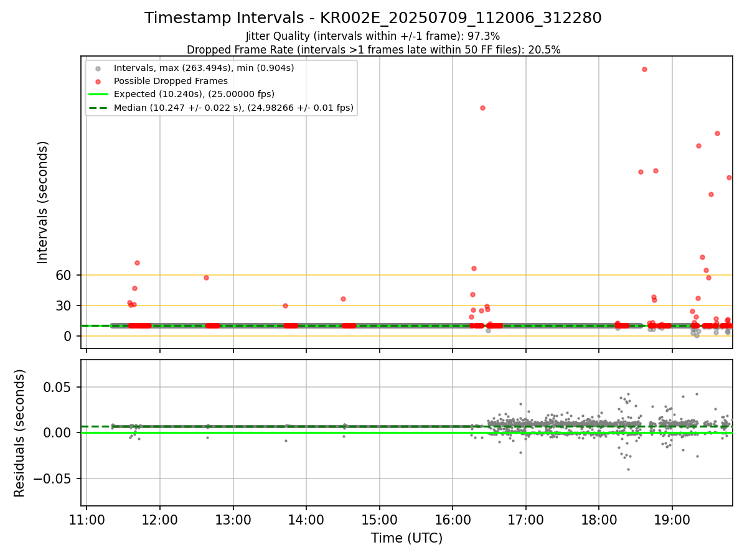
Task: Click the 17:00 time tick label
Action: point(526,519)
